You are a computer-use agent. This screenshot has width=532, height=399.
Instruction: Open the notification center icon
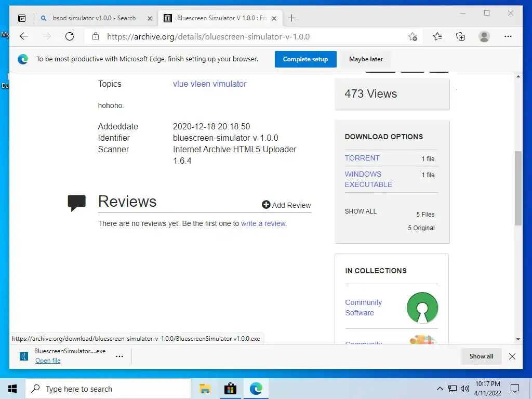click(515, 389)
